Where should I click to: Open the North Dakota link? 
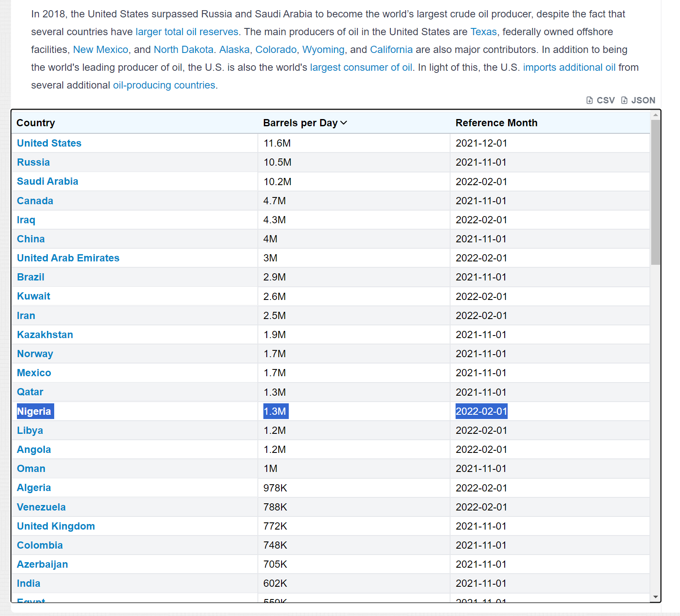tap(183, 50)
